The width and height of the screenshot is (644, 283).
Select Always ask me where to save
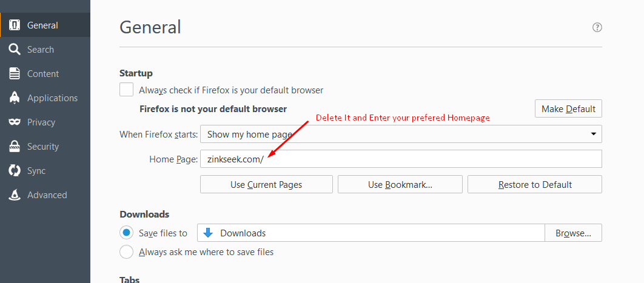point(126,252)
